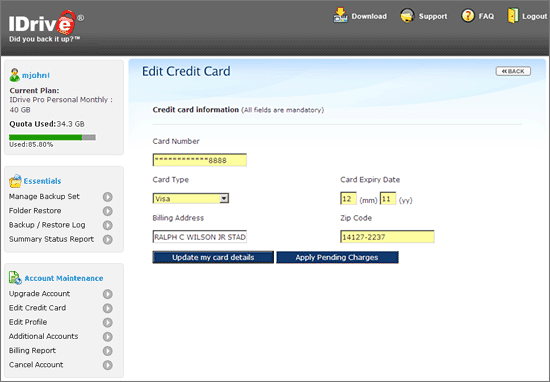Click the Quota Used: 34.3 GB text
This screenshot has height=382, width=550.
coord(47,124)
